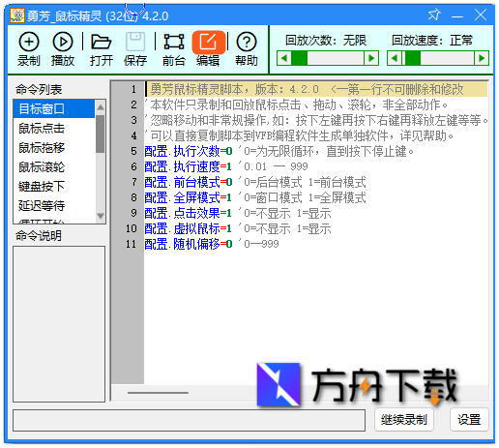Decrease 回放速度 with left arrow
Image resolution: width=499 pixels, height=448 pixels.
[x=395, y=58]
